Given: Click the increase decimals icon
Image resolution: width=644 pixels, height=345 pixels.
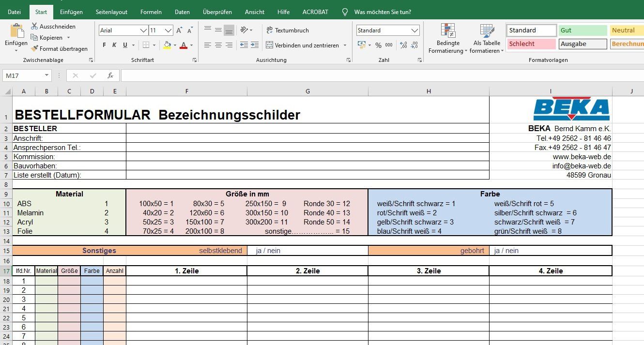Looking at the screenshot, I should (x=403, y=45).
